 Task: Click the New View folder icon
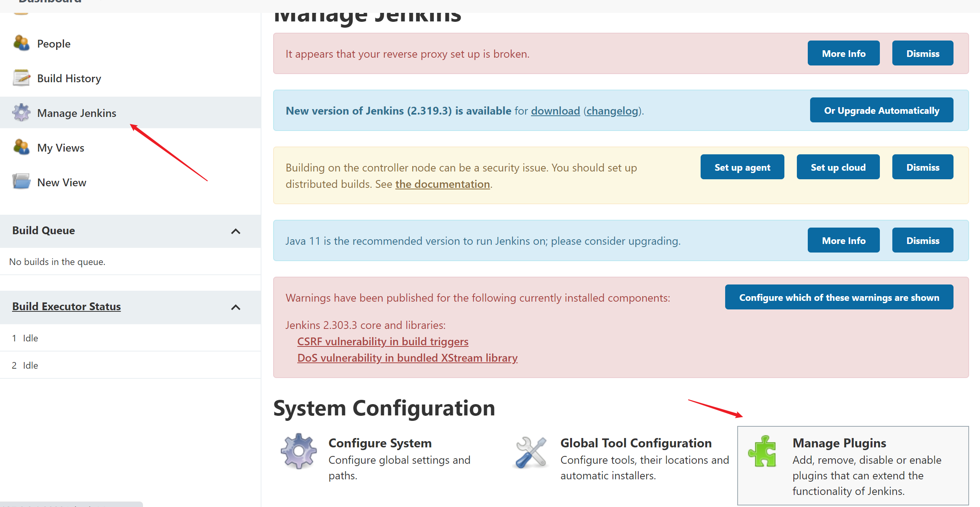pyautogui.click(x=21, y=182)
